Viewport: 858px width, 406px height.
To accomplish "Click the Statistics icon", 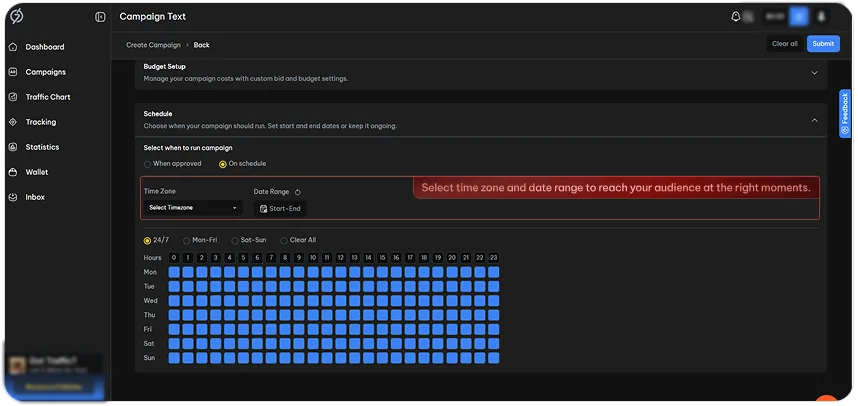I will [14, 147].
